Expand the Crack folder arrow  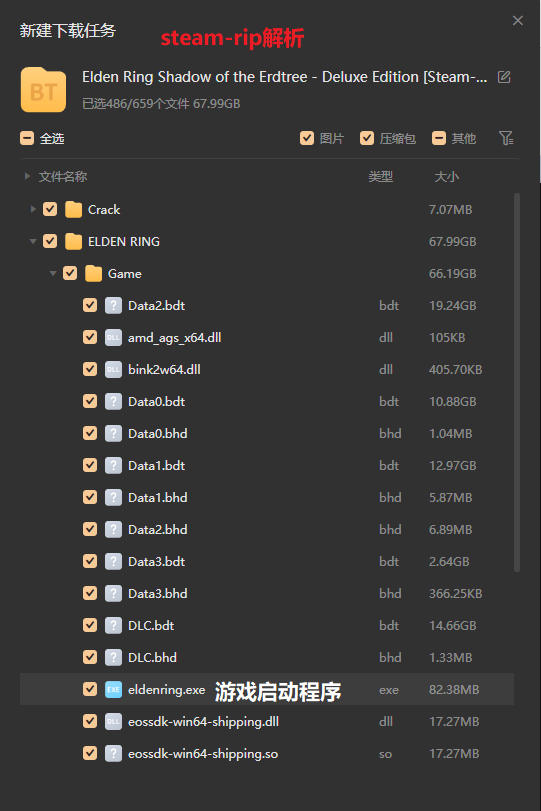click(33, 209)
